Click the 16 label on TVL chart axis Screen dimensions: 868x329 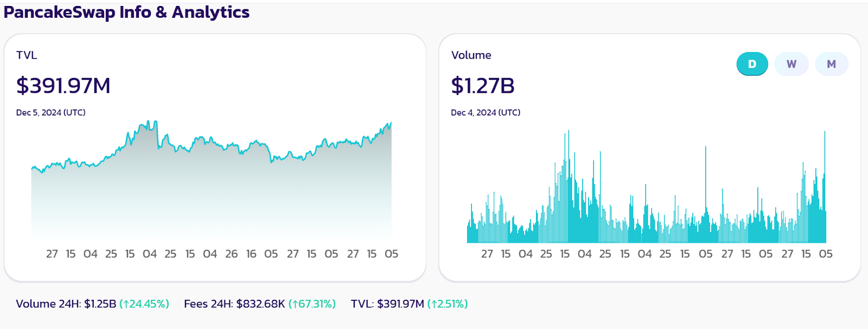[251, 254]
